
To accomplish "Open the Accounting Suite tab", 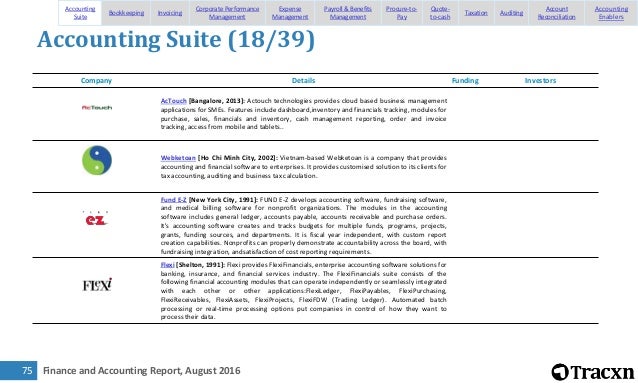I will [80, 13].
